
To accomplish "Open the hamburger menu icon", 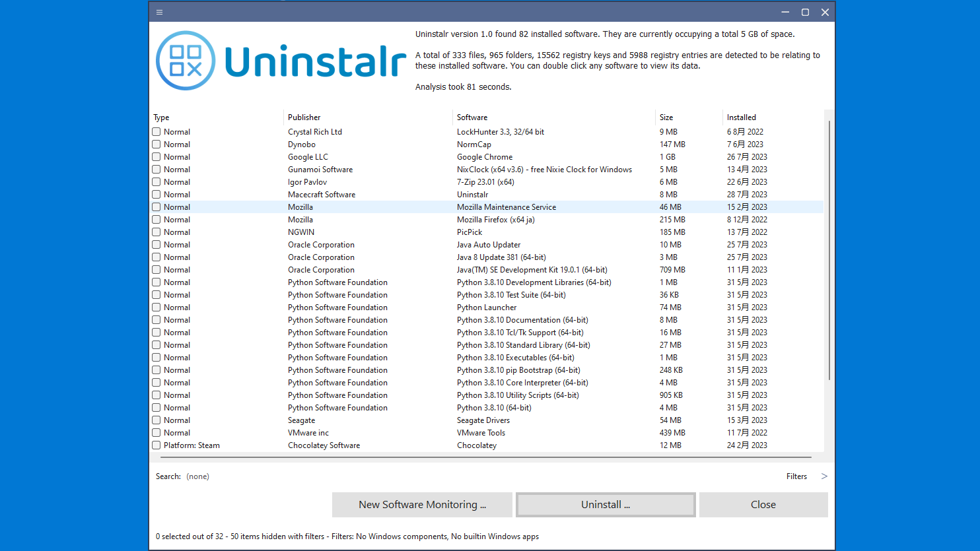I will click(x=159, y=12).
